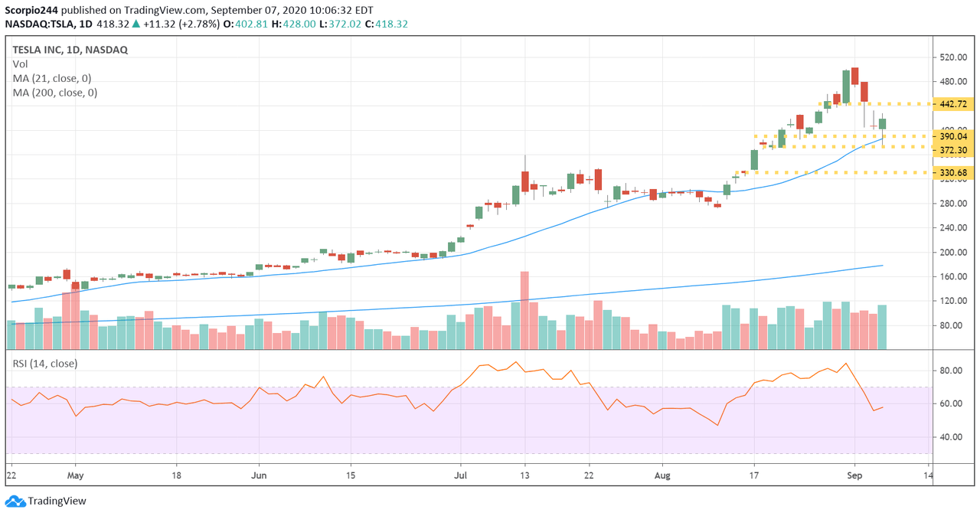Screen dimensions: 980x516
Task: Click the TradingView brand text
Action: point(57,501)
